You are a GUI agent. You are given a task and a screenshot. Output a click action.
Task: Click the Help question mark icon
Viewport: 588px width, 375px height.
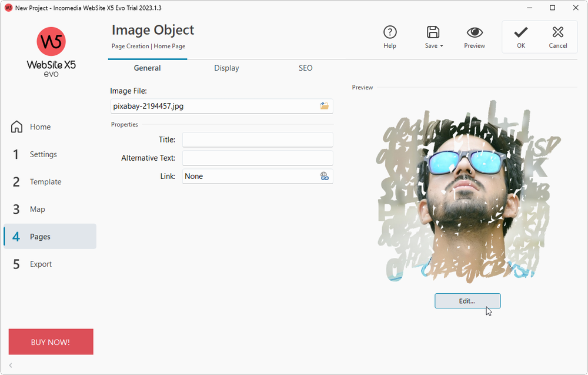pyautogui.click(x=390, y=32)
